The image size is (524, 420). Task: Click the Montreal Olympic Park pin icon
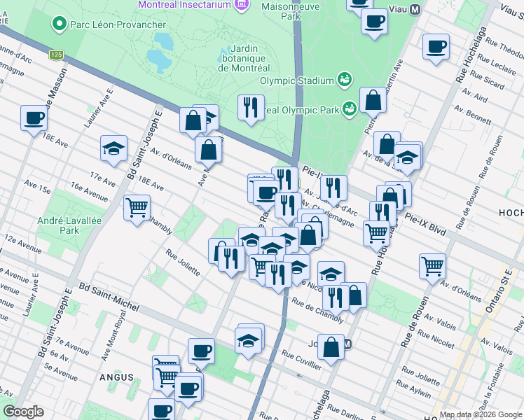[x=350, y=109]
